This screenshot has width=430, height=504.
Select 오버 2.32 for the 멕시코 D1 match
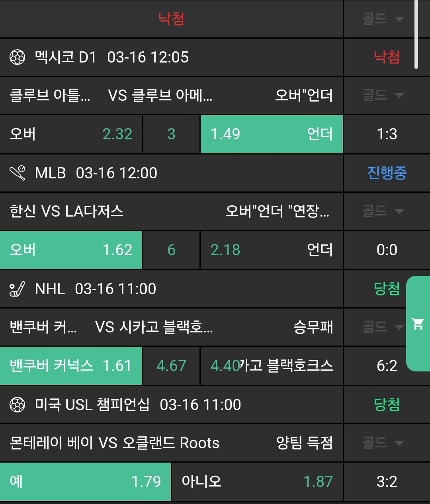tap(71, 134)
